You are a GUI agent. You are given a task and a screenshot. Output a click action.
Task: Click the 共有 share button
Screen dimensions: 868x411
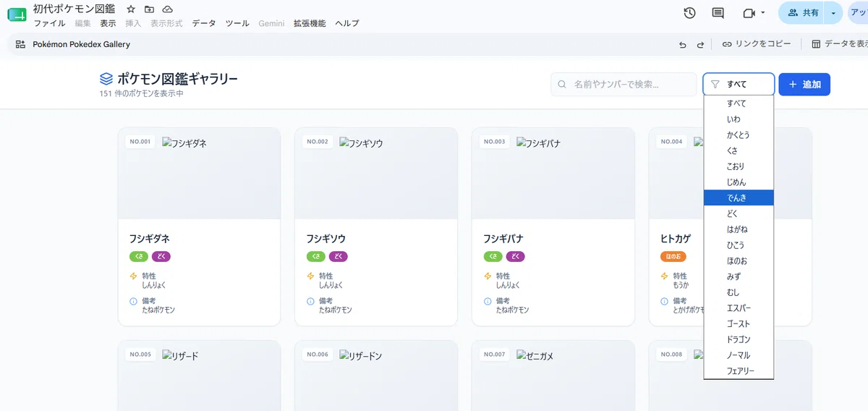coord(802,13)
